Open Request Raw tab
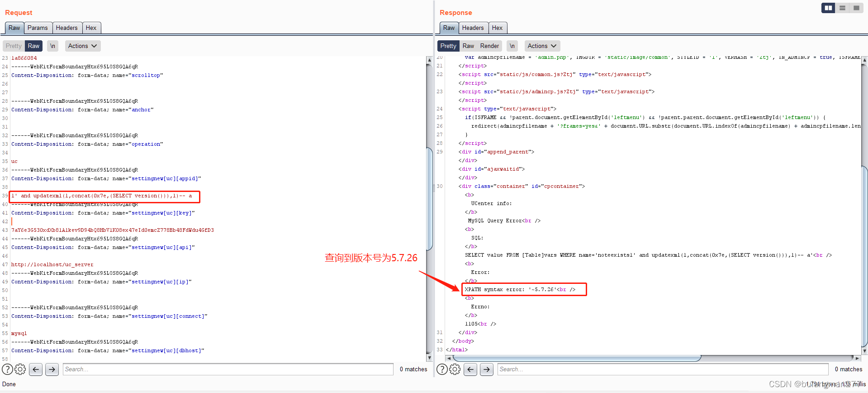This screenshot has height=393, width=868. (x=14, y=28)
